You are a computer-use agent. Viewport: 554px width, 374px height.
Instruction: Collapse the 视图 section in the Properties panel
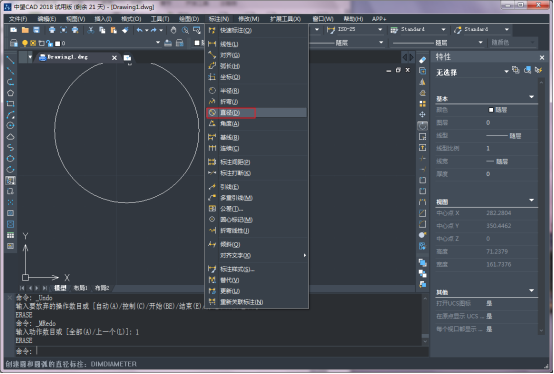tap(531, 201)
